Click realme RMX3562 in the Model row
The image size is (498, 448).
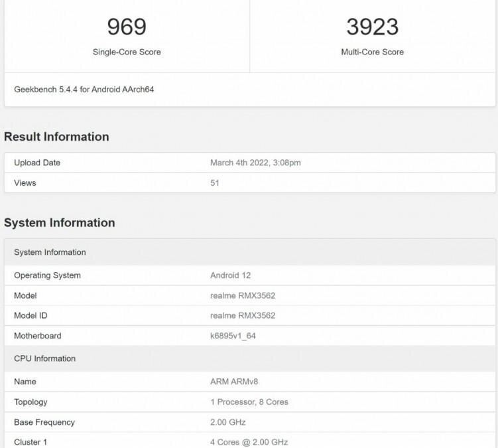point(243,295)
